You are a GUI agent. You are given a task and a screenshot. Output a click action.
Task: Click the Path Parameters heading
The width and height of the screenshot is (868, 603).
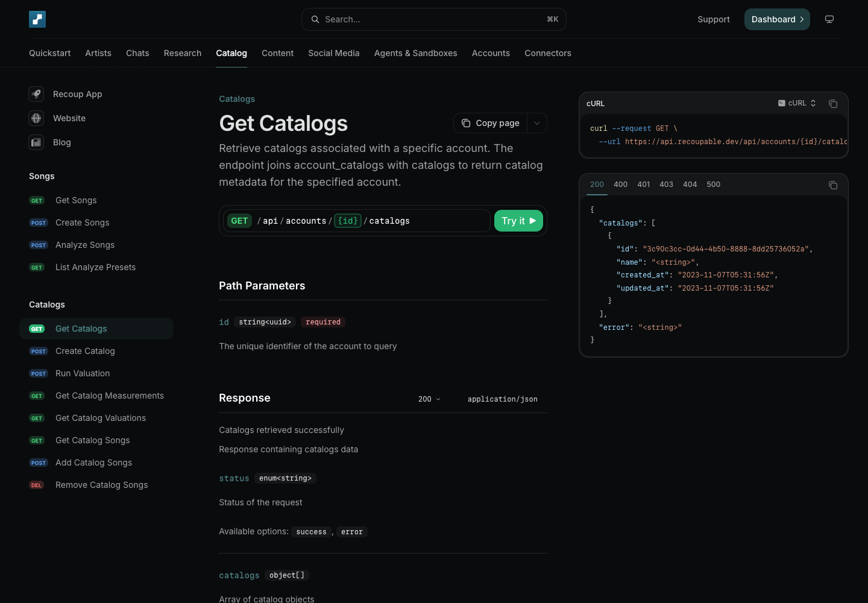pos(262,286)
